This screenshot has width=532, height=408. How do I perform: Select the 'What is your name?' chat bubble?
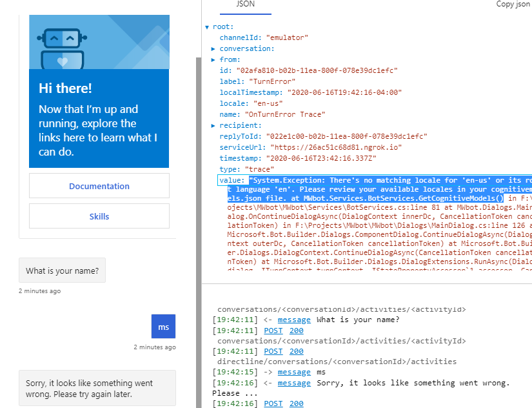tap(62, 270)
